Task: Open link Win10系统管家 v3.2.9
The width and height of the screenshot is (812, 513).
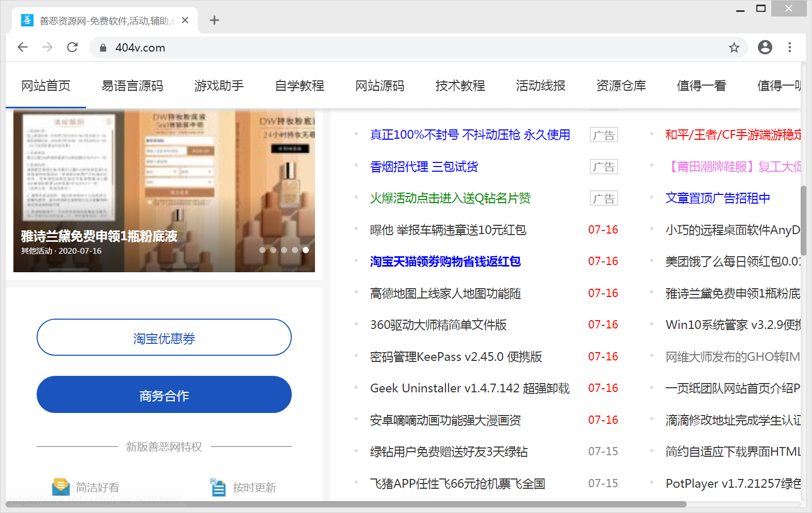Action: tap(733, 325)
